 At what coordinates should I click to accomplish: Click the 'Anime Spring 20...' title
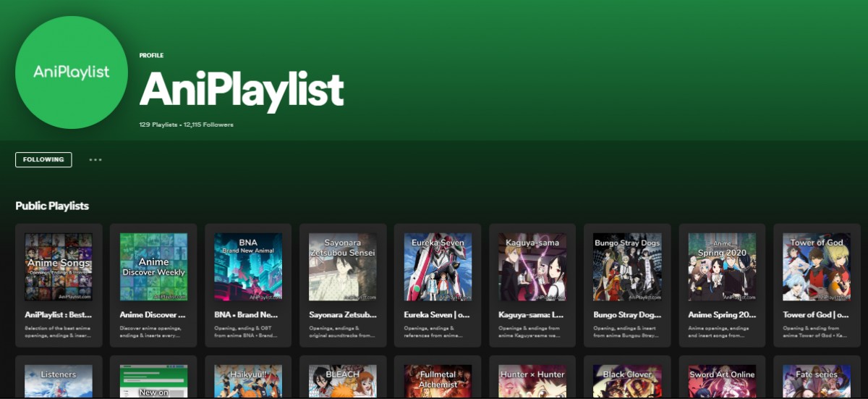722,315
